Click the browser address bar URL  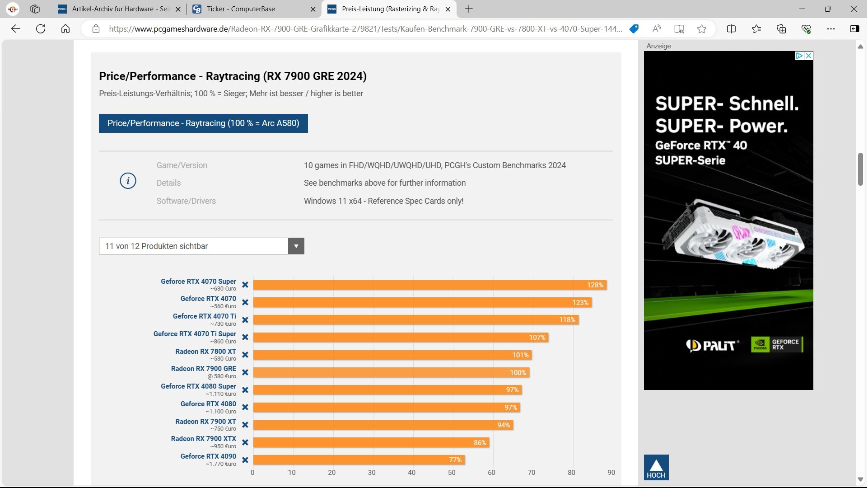[x=365, y=29]
